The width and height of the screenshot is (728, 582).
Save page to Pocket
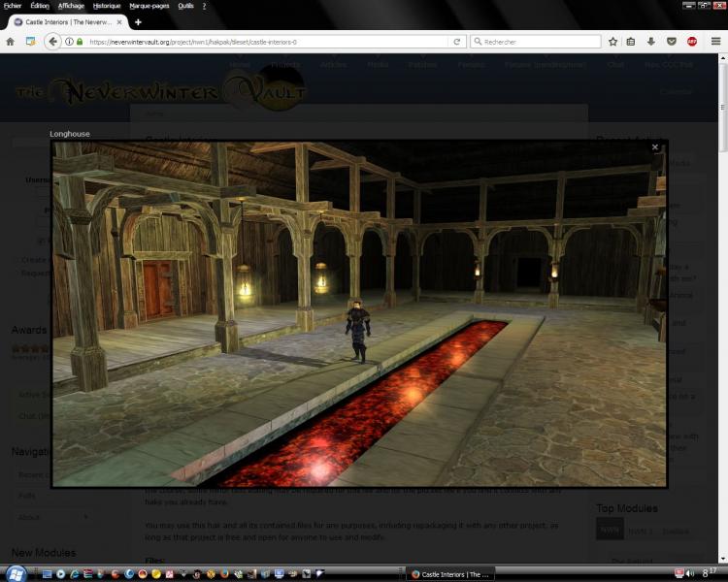(672, 42)
